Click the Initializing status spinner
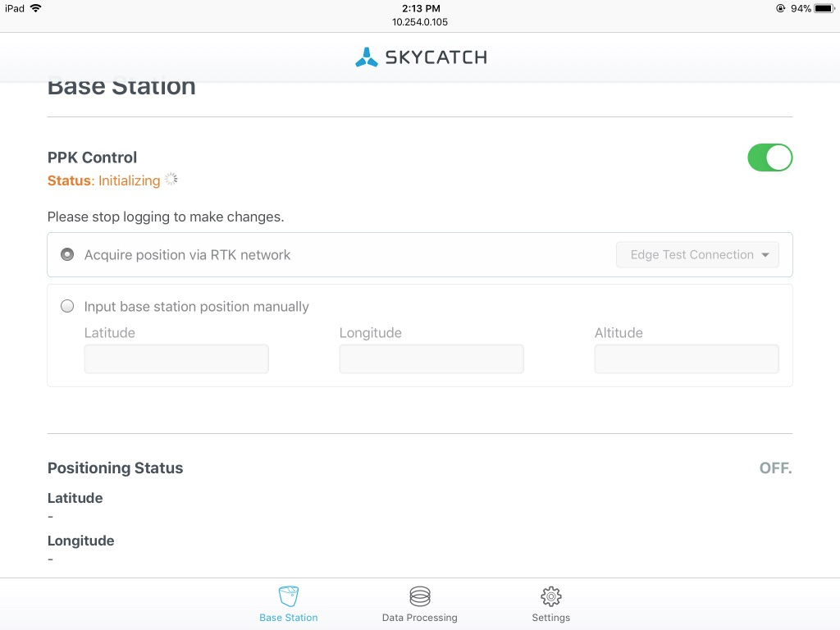Viewport: 840px width, 630px height. coord(171,180)
